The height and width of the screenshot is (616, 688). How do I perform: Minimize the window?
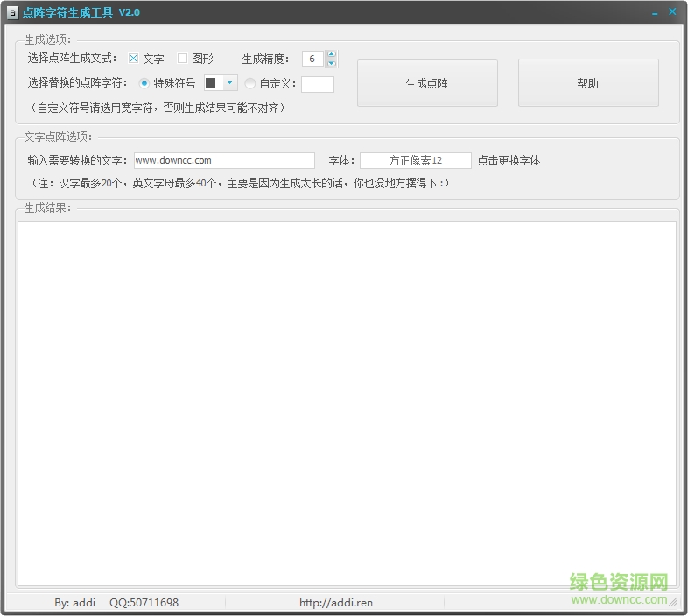tap(655, 13)
